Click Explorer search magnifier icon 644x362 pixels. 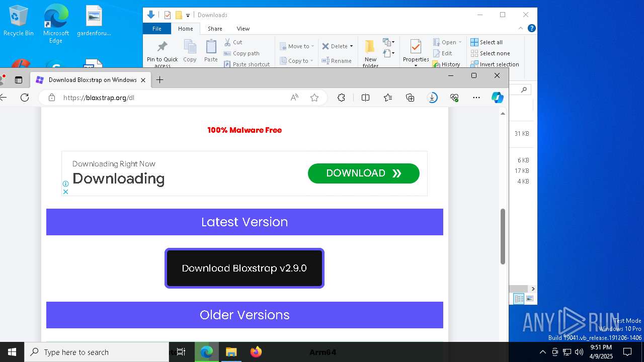click(524, 90)
